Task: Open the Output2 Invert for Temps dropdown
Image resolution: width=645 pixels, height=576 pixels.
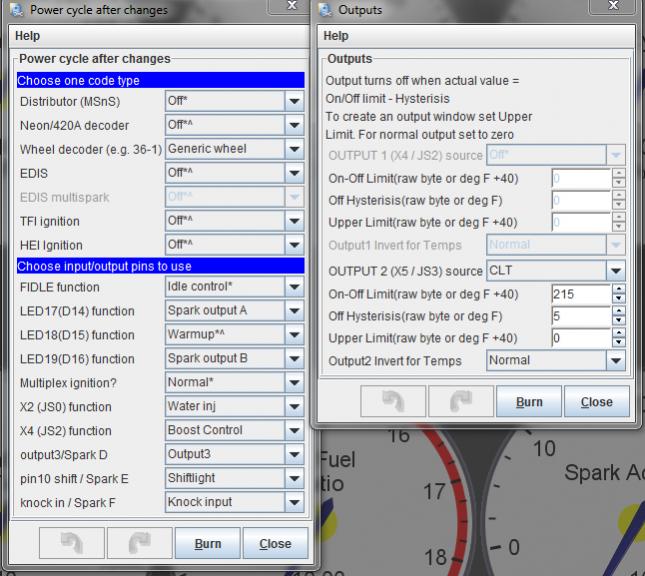Action: (616, 361)
